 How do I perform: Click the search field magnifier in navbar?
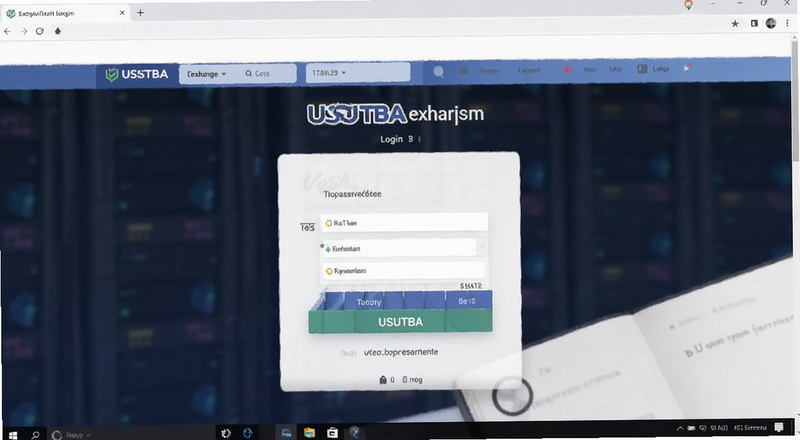[248, 74]
